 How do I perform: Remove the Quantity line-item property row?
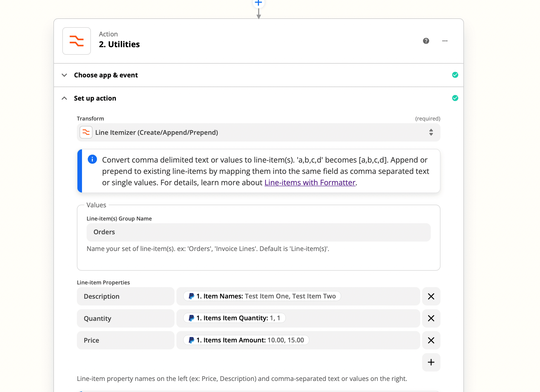431,318
